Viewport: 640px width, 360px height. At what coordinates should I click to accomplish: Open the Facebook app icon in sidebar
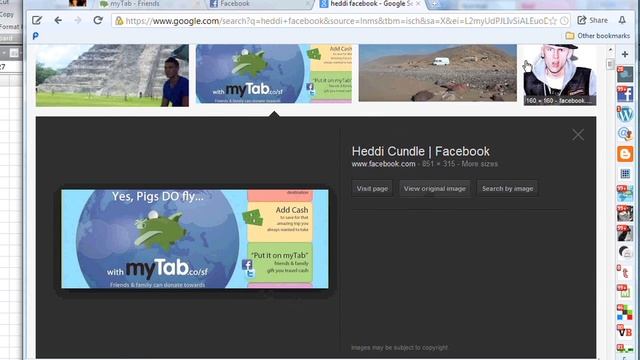624,94
